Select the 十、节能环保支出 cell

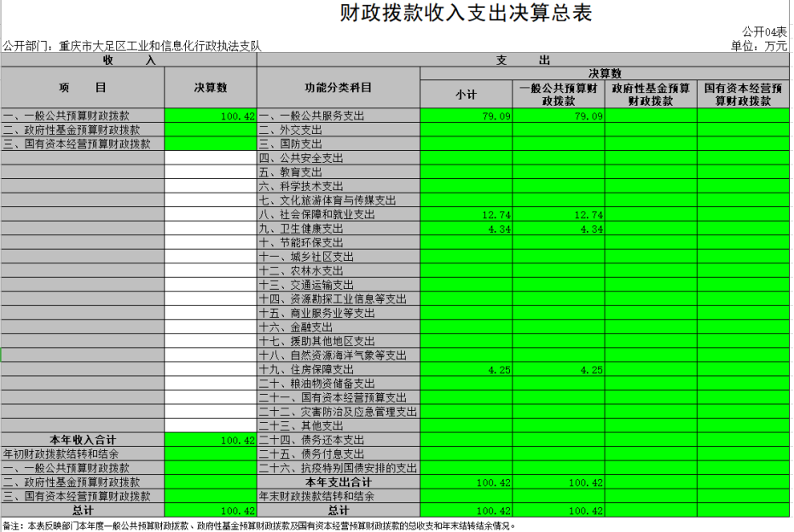click(339, 243)
